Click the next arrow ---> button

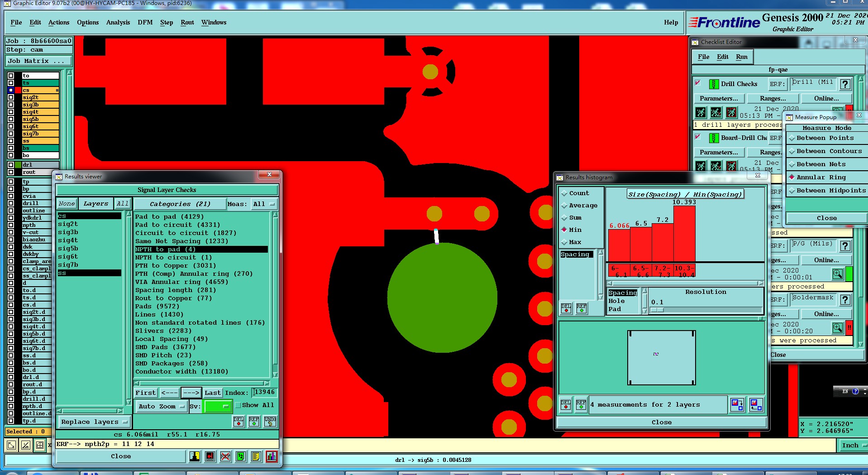coord(191,393)
